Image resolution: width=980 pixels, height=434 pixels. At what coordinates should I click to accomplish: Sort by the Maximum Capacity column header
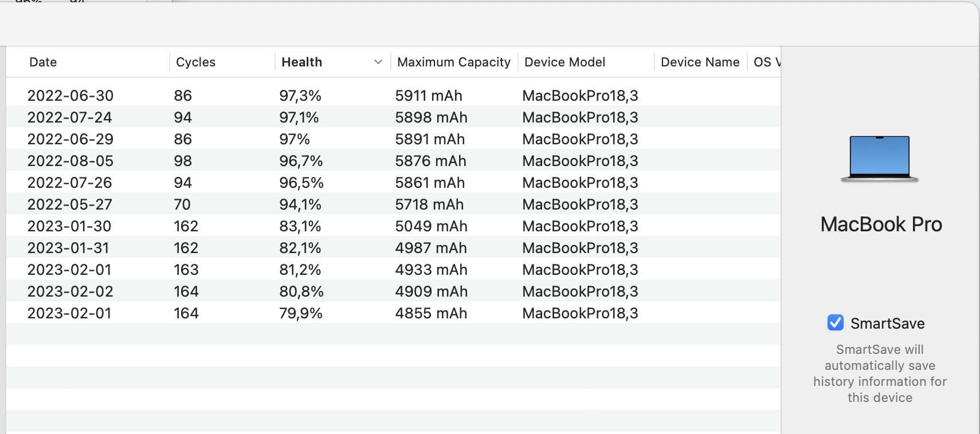tap(453, 62)
